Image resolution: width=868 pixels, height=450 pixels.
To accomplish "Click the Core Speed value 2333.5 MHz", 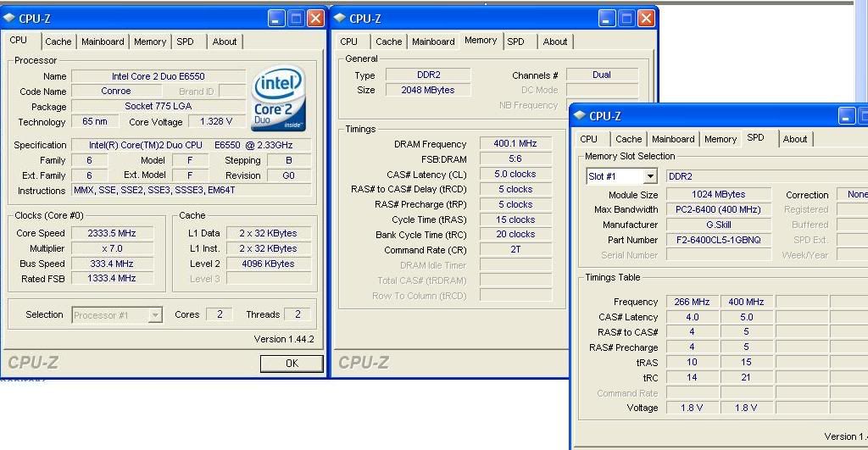I will click(112, 234).
